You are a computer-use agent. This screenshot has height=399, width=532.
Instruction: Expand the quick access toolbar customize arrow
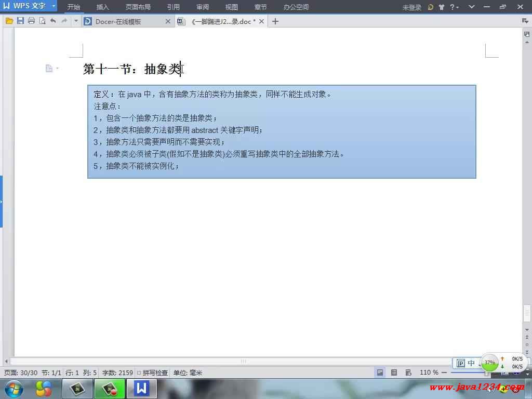(x=76, y=21)
